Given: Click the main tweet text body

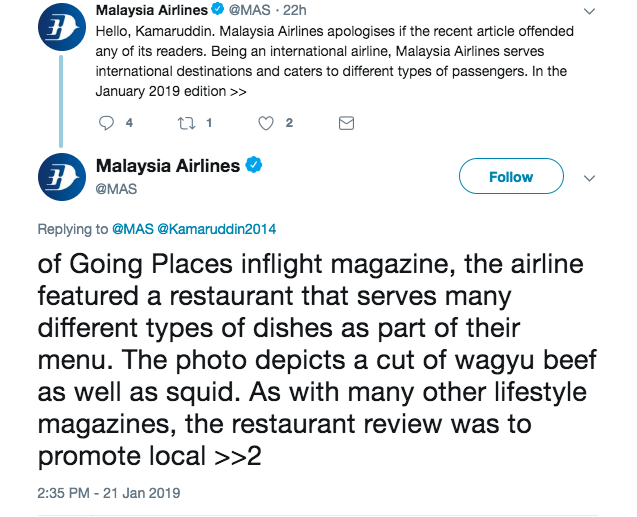Looking at the screenshot, I should [x=310, y=361].
